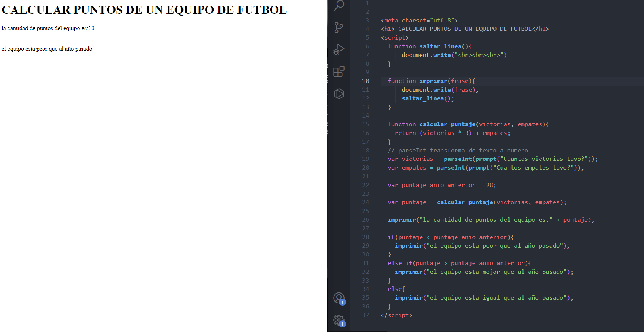Click line number 37 in the gutter
The image size is (644, 332).
366,315
